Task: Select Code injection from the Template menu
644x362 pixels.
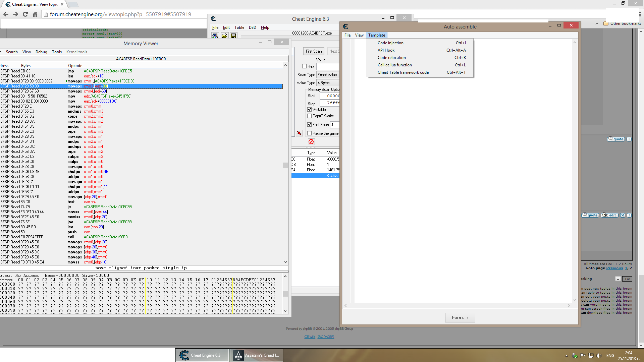Action: 390,43
